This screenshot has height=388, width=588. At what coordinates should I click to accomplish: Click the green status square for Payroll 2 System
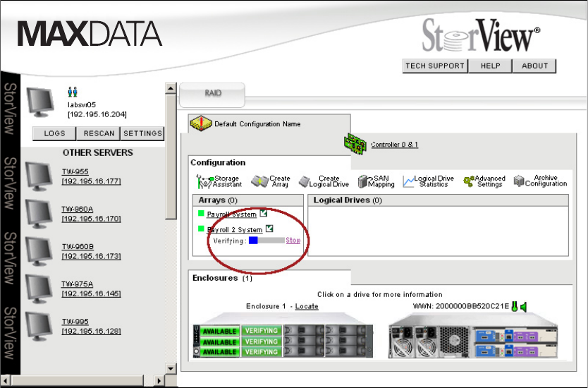(x=201, y=228)
